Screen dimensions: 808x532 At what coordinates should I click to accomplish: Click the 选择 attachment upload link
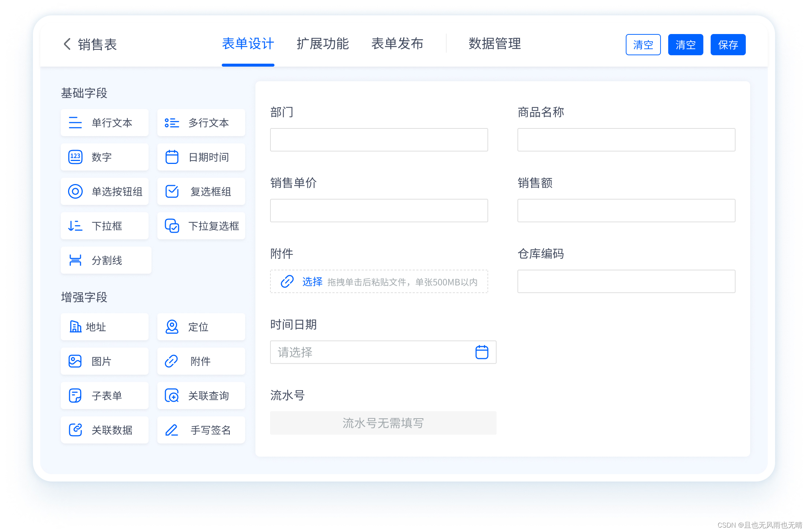coord(312,282)
